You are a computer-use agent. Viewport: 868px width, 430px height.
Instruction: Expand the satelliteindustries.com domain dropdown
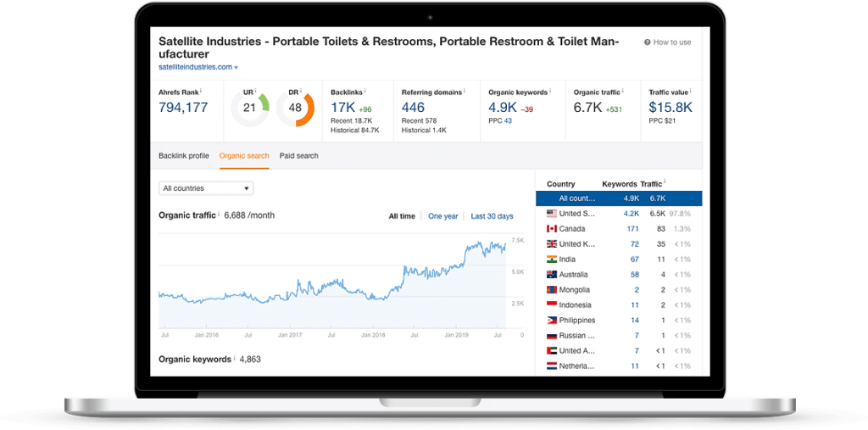(x=236, y=67)
